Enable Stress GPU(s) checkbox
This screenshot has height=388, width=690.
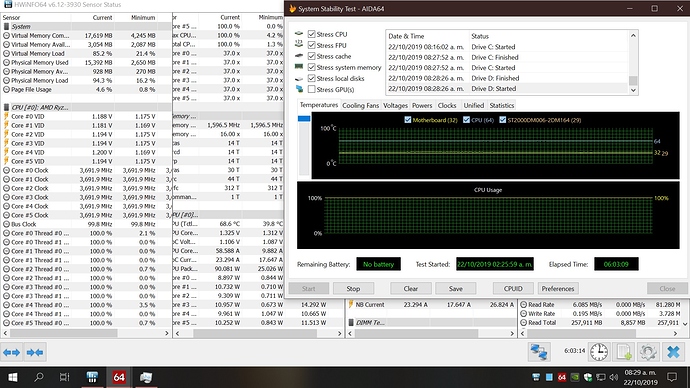(x=312, y=89)
